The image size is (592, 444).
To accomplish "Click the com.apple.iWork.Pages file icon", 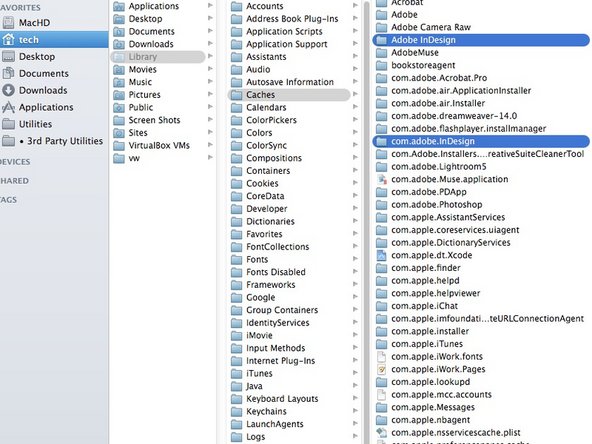I will [382, 369].
